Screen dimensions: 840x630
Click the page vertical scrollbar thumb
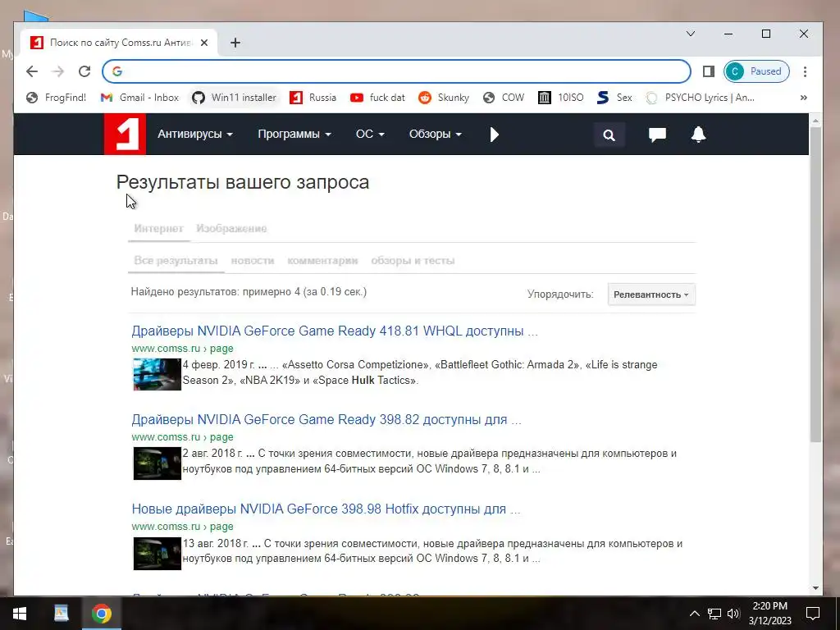(x=815, y=284)
